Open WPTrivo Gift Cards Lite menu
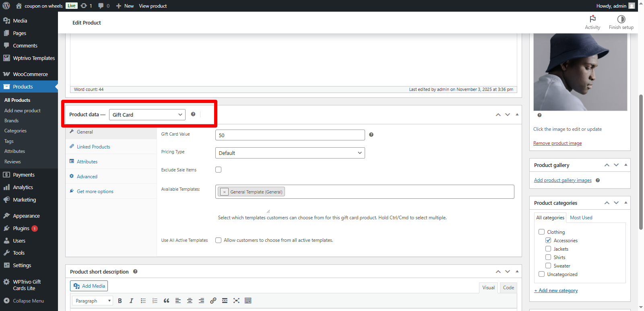Viewport: 644px width, 311px height. click(29, 285)
